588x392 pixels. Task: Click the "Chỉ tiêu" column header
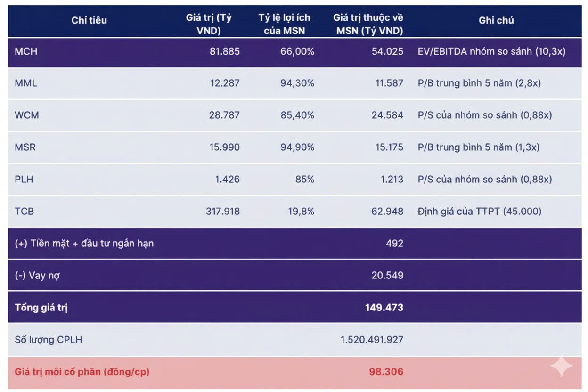click(89, 20)
